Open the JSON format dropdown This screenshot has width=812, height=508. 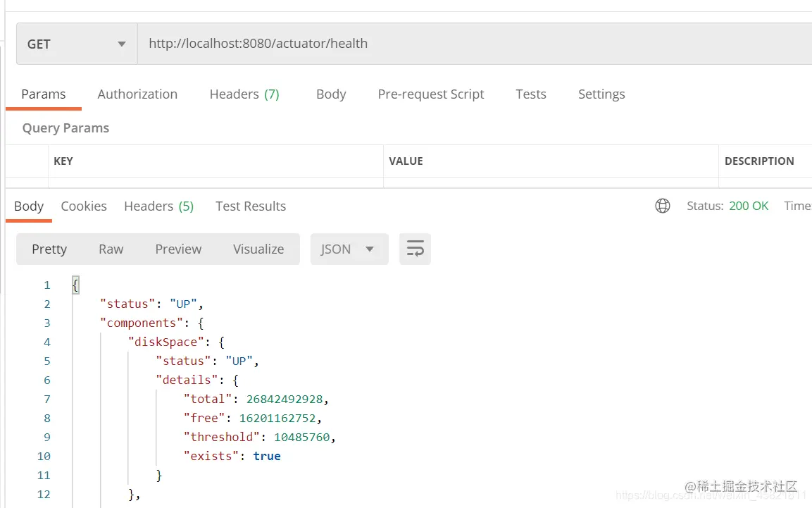click(x=349, y=249)
